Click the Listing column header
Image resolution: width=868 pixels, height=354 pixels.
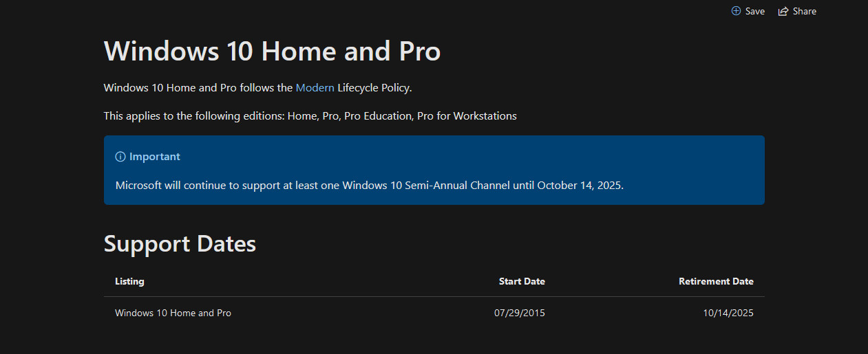pos(129,281)
